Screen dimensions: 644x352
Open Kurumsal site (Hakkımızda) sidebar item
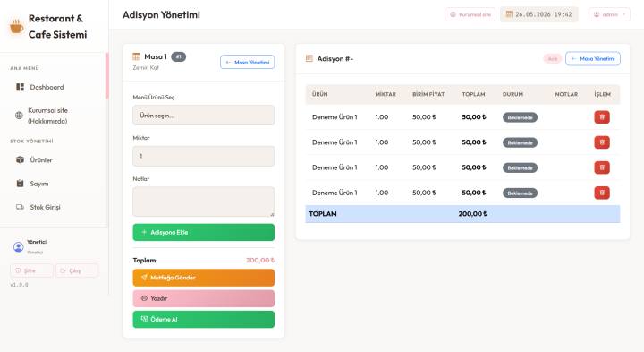[47, 116]
